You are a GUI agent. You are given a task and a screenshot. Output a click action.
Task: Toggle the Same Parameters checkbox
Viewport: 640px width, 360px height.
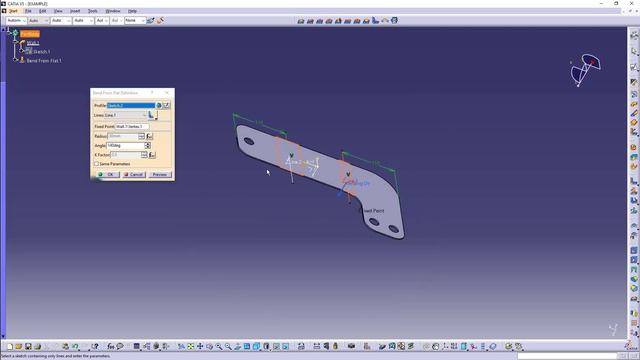click(97, 164)
